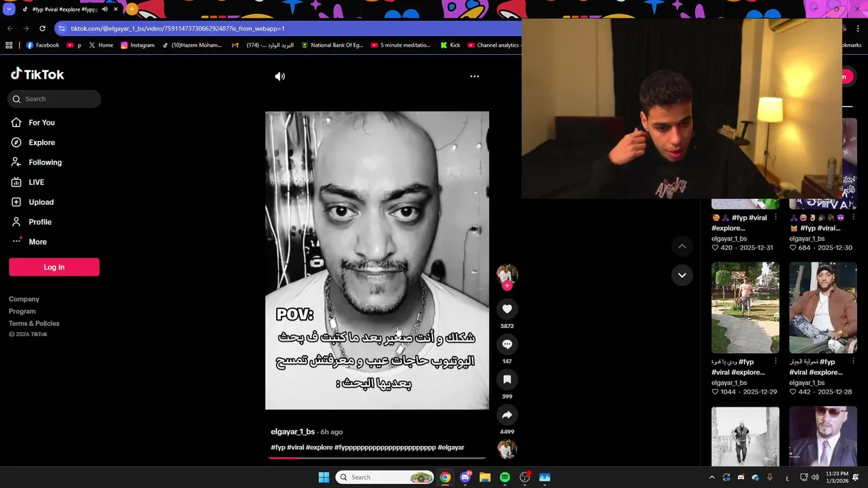Viewport: 868px width, 488px height.
Task: Open elgayar_1_bs profile link under video
Action: coord(292,432)
